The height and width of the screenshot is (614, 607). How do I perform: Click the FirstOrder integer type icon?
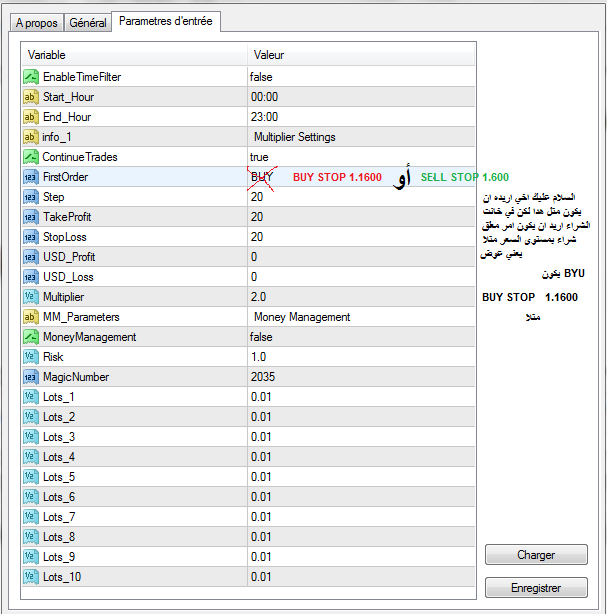(x=30, y=177)
